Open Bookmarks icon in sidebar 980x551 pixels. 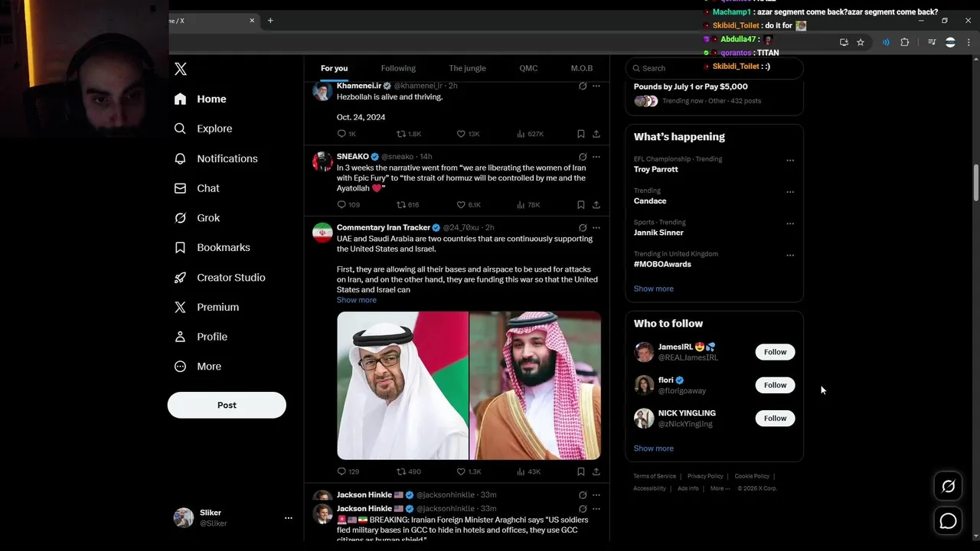[180, 247]
